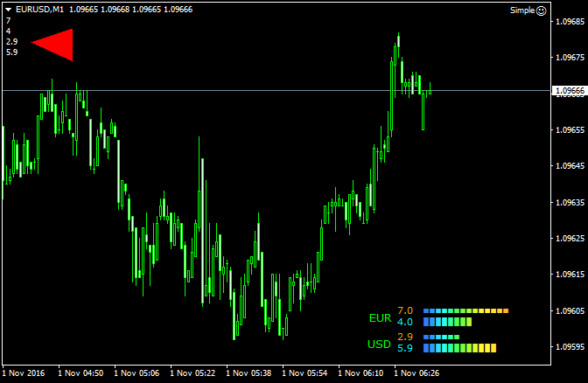The height and width of the screenshot is (383, 588).
Task: Click the 1.09605 price scale label
Action: [x=570, y=310]
